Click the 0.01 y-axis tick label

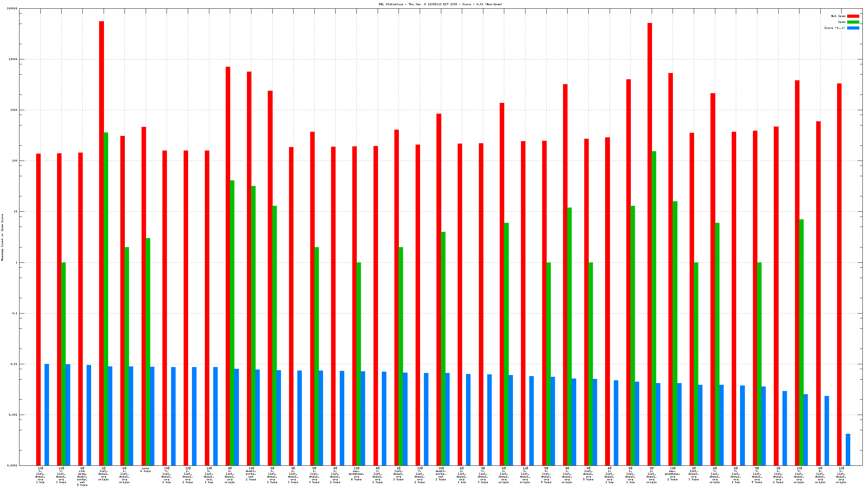(x=14, y=364)
